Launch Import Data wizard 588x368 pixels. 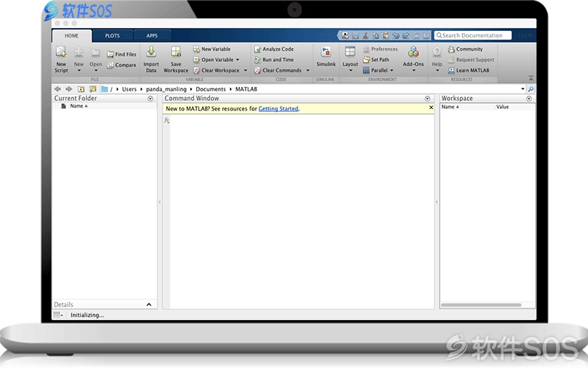pos(151,60)
